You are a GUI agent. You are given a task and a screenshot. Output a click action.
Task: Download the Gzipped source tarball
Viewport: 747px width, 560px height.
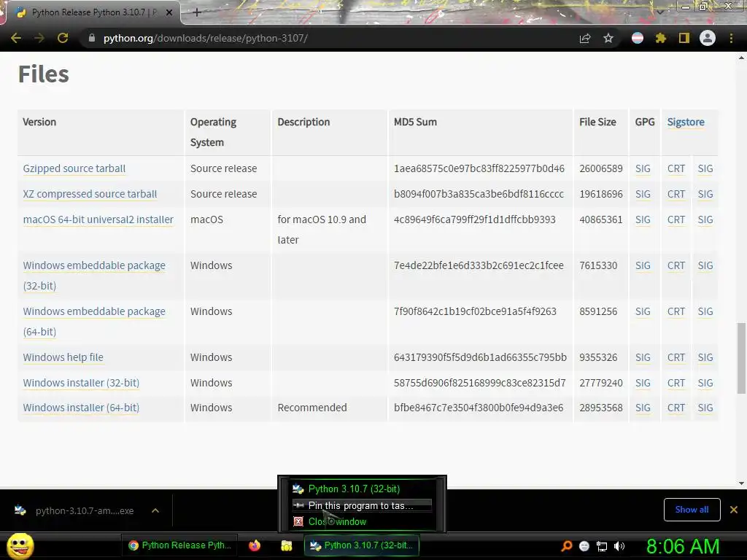tap(74, 168)
